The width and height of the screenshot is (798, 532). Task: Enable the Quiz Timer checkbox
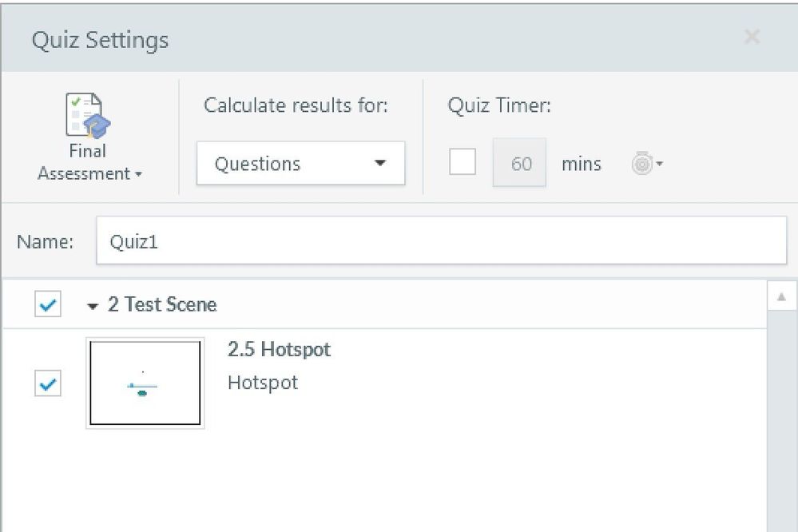463,162
